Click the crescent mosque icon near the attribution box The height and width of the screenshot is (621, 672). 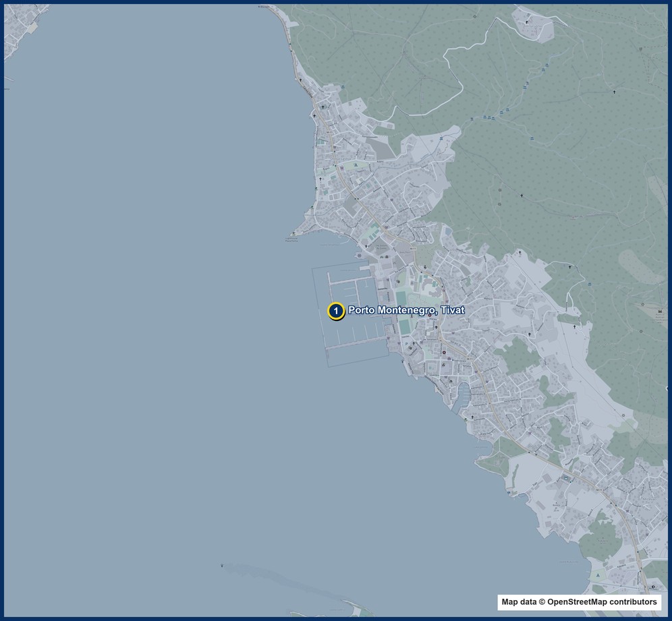[x=653, y=587]
